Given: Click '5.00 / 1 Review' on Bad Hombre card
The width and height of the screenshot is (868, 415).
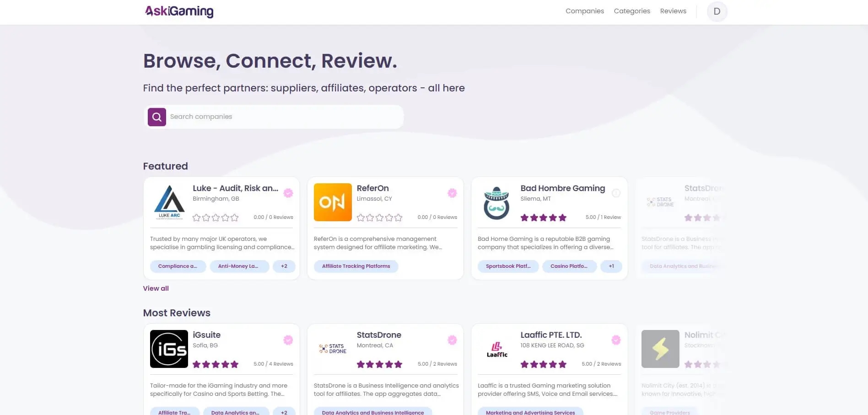Looking at the screenshot, I should click(603, 218).
